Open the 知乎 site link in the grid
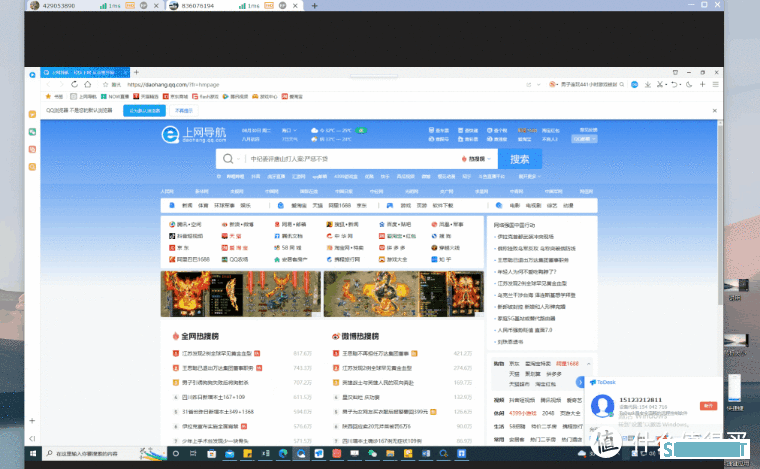 (x=441, y=259)
